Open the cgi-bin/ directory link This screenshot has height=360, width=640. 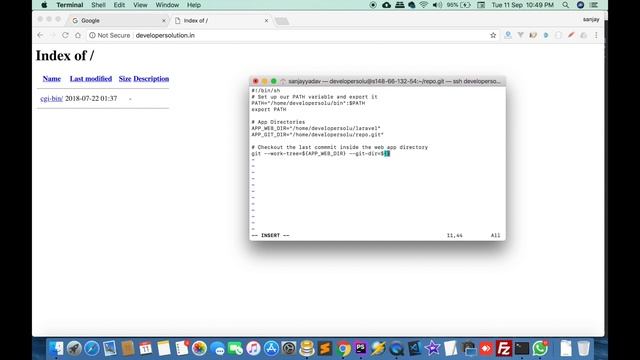click(x=51, y=98)
